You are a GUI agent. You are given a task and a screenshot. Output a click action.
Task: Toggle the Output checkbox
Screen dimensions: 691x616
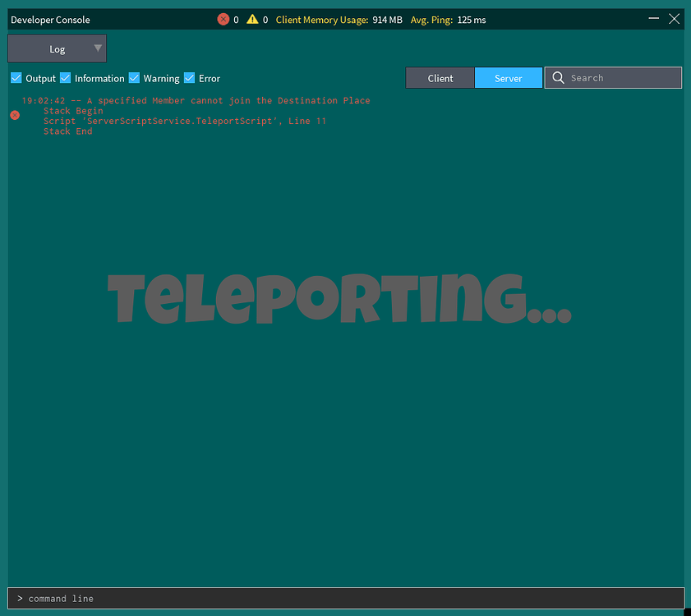point(16,78)
